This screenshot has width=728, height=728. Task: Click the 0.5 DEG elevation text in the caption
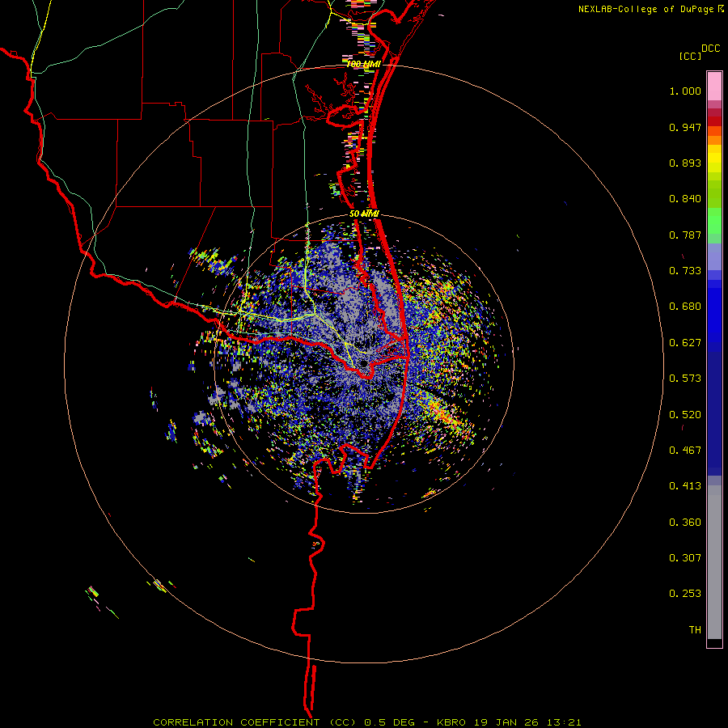[389, 722]
